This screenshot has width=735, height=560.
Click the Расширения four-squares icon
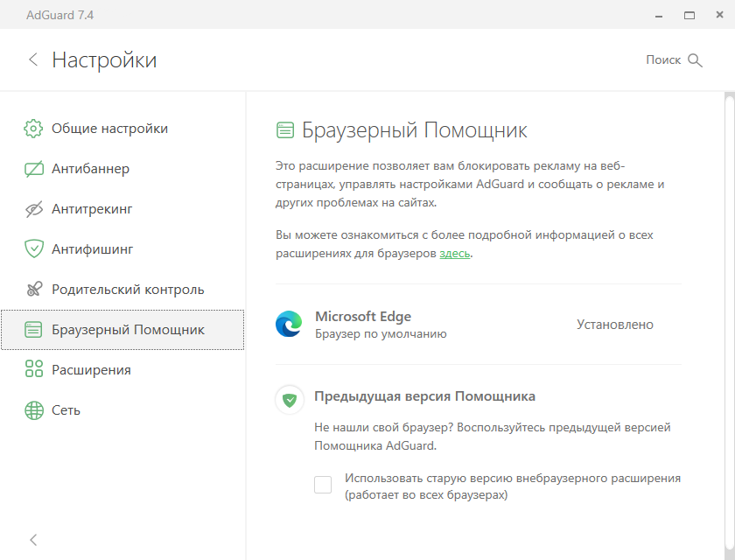point(34,369)
